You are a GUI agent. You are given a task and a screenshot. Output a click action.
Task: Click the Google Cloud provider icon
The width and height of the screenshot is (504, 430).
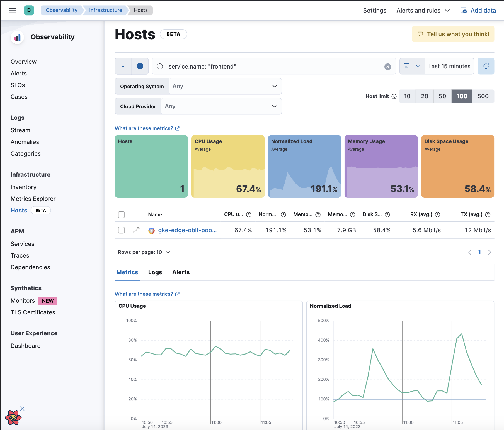pos(151,231)
